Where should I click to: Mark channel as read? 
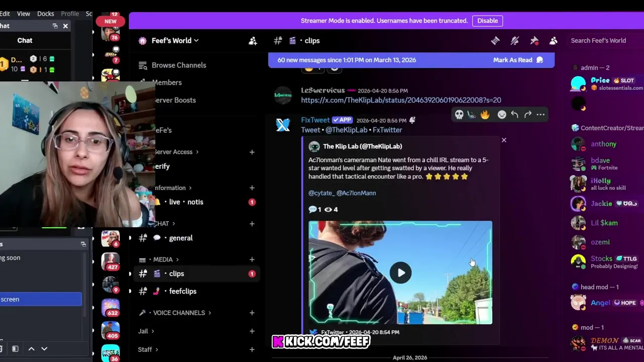[x=518, y=60]
